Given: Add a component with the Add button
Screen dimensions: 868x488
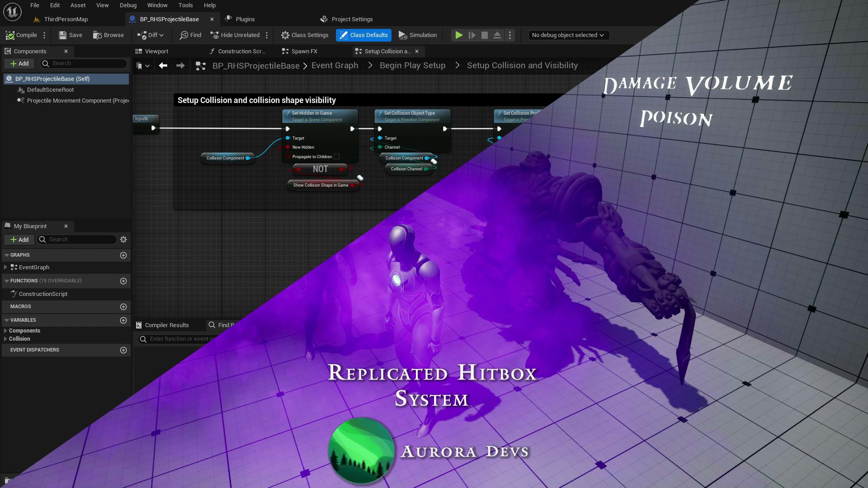Looking at the screenshot, I should (x=19, y=64).
